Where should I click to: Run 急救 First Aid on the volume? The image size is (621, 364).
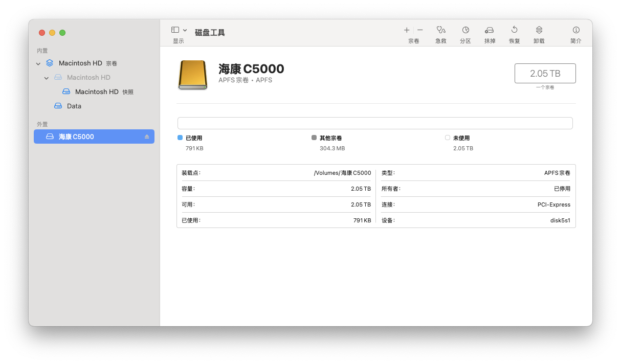[440, 33]
